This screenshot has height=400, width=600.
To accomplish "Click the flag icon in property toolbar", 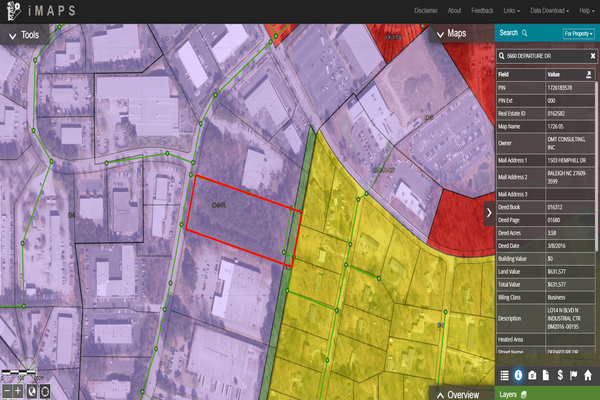I will click(x=575, y=374).
